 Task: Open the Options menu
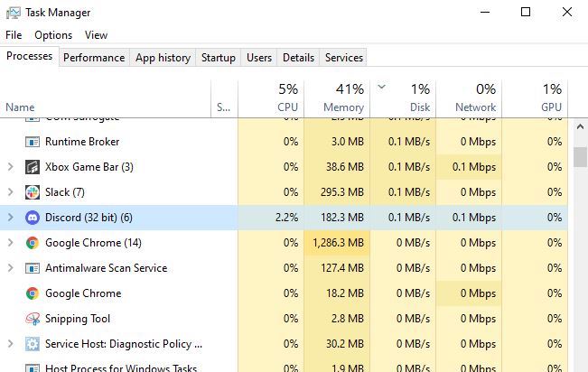pyautogui.click(x=53, y=35)
